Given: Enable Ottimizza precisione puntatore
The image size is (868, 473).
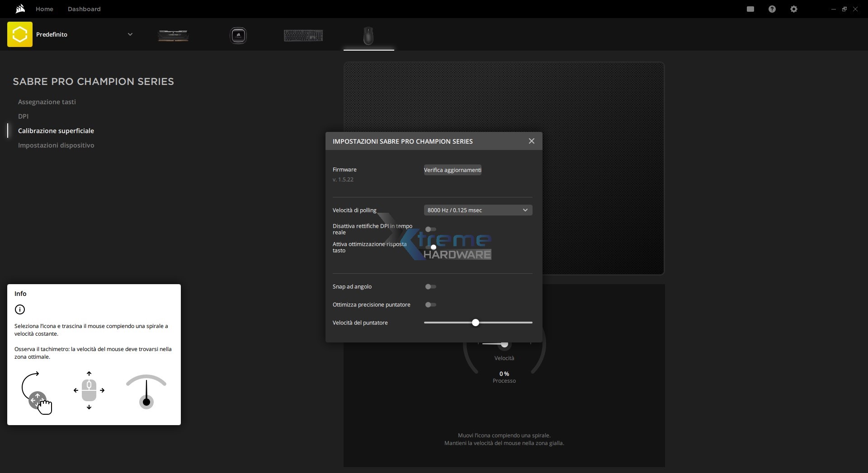Looking at the screenshot, I should coord(430,304).
